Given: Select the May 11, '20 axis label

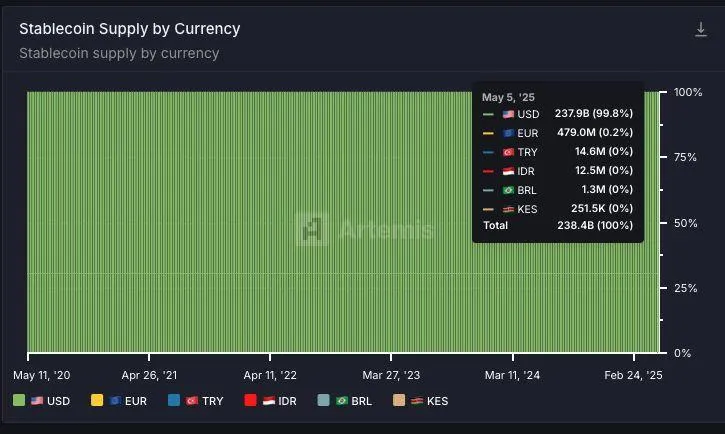Looking at the screenshot, I should coord(40,375).
